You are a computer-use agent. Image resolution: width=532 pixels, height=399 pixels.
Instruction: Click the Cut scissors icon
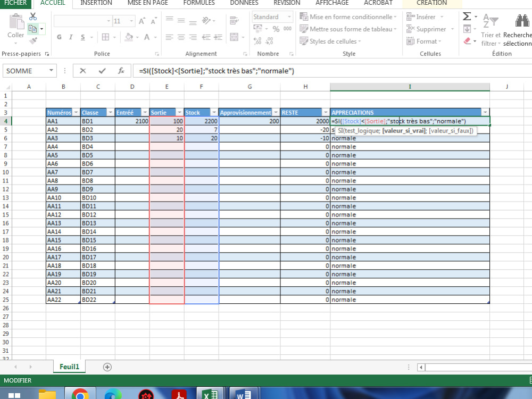[33, 16]
